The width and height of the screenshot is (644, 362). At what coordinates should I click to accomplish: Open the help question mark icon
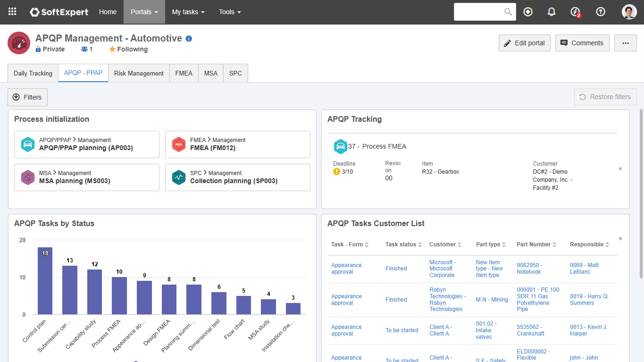[x=601, y=12]
